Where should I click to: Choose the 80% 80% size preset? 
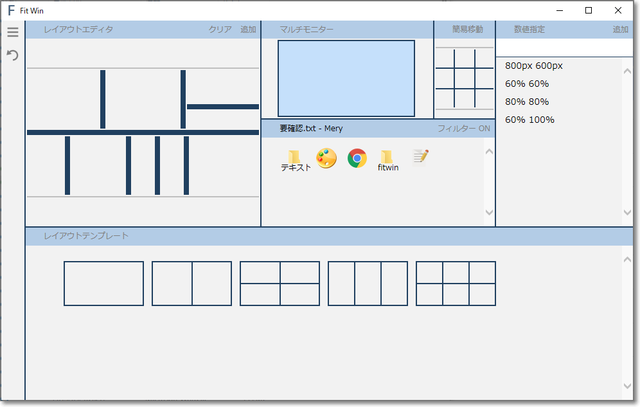pyautogui.click(x=528, y=102)
